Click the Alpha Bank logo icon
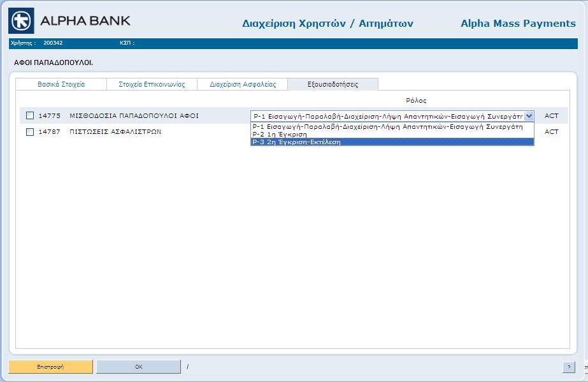Viewport: 588px width, 382px height. point(22,20)
